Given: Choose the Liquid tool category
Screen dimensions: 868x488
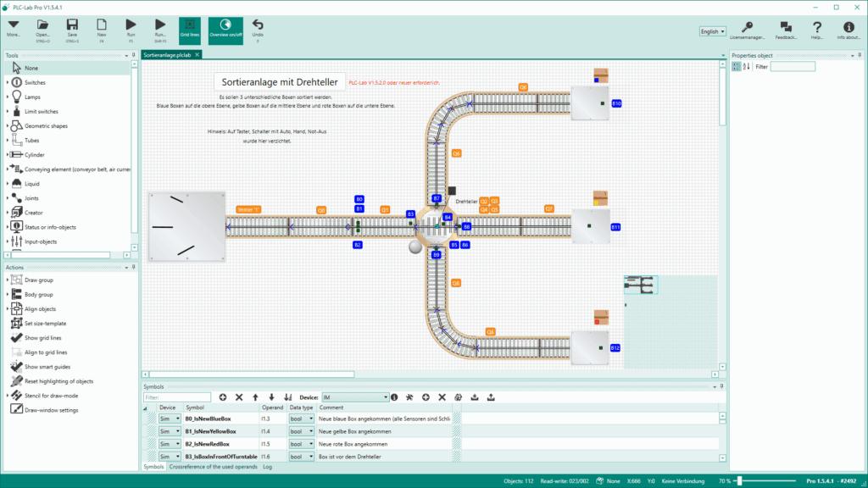Looking at the screenshot, I should point(31,184).
